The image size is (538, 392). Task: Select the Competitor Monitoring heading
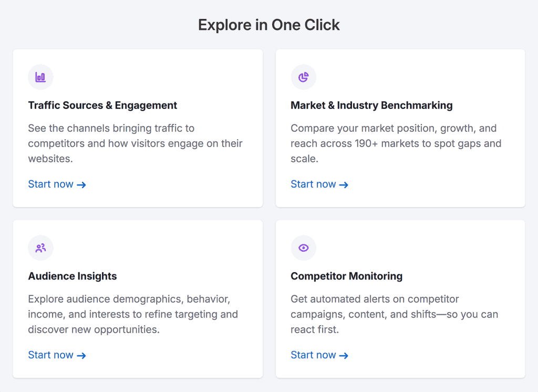[346, 276]
